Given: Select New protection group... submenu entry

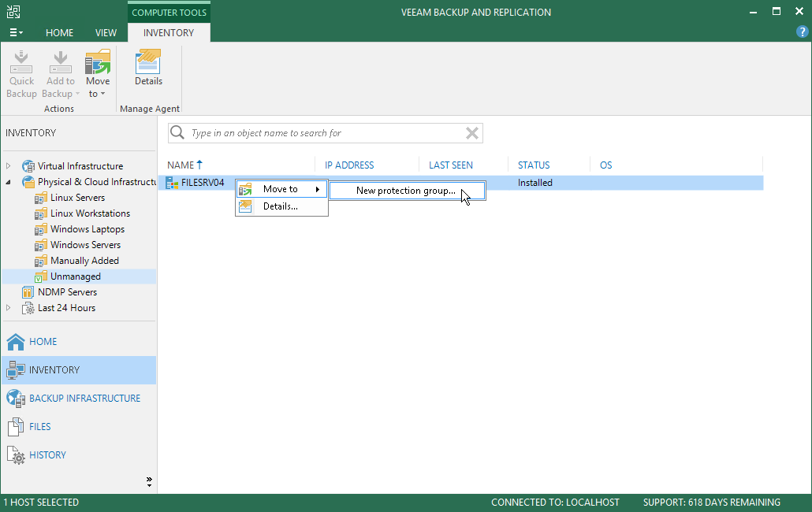Looking at the screenshot, I should pyautogui.click(x=407, y=191).
